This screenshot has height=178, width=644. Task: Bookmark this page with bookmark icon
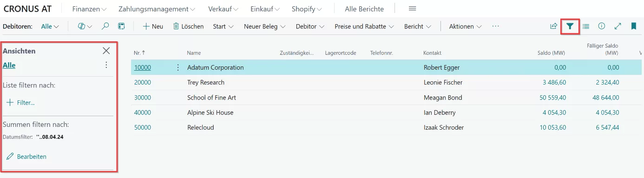click(x=633, y=26)
